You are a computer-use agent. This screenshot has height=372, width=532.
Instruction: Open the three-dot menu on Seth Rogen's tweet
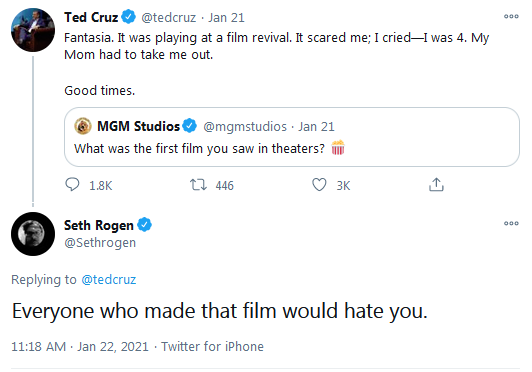tap(511, 223)
